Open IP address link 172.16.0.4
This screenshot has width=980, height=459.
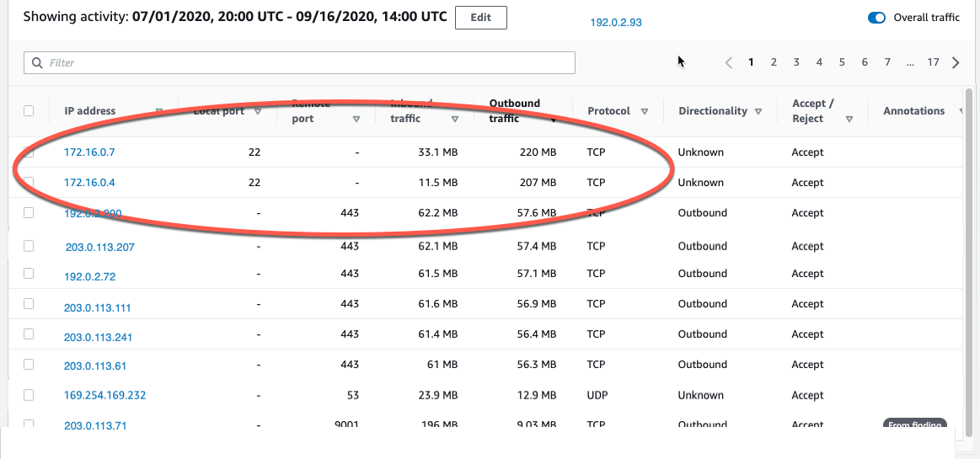(89, 183)
